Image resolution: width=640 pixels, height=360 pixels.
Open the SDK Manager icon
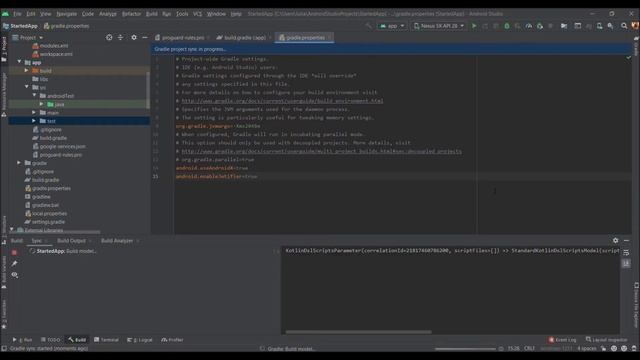610,26
